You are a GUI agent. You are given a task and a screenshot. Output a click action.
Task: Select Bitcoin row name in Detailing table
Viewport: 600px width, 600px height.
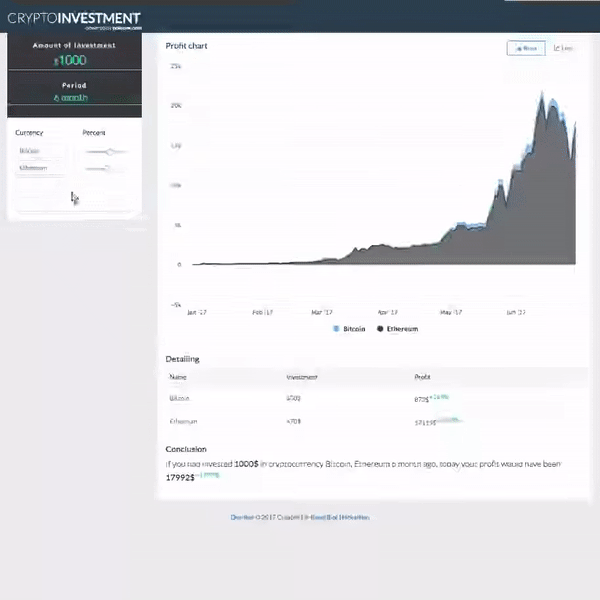(x=179, y=398)
